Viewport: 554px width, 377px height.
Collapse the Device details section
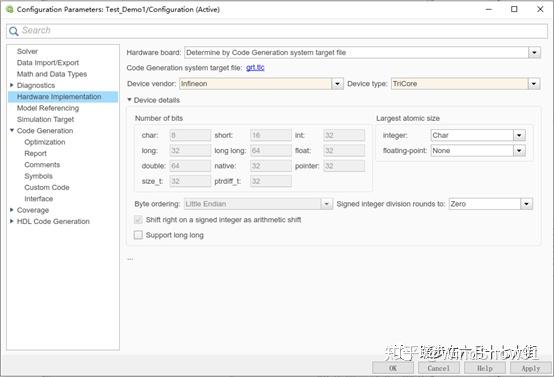click(x=129, y=100)
